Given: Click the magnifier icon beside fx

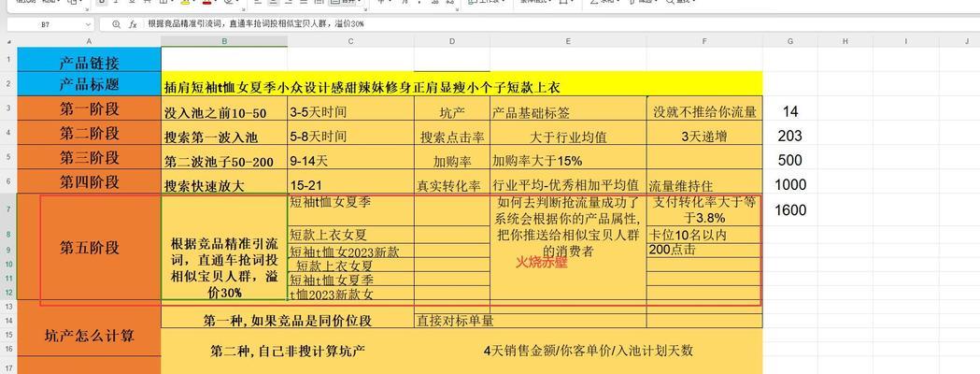Looking at the screenshot, I should (x=116, y=24).
